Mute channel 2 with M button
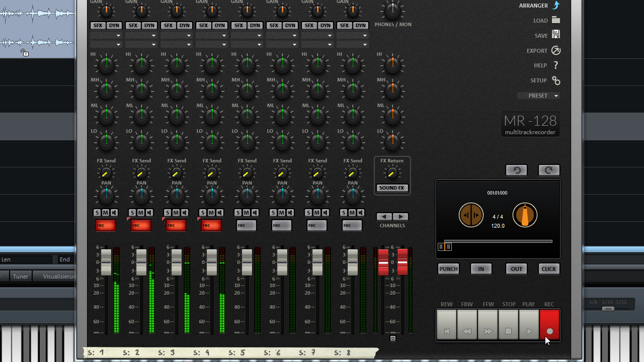This screenshot has width=644, height=362. pos(141,213)
